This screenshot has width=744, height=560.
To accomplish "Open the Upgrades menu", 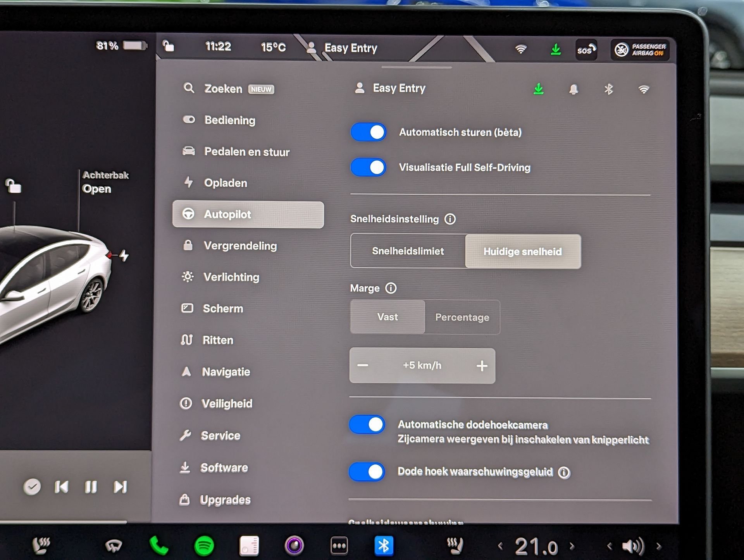I will (x=215, y=500).
